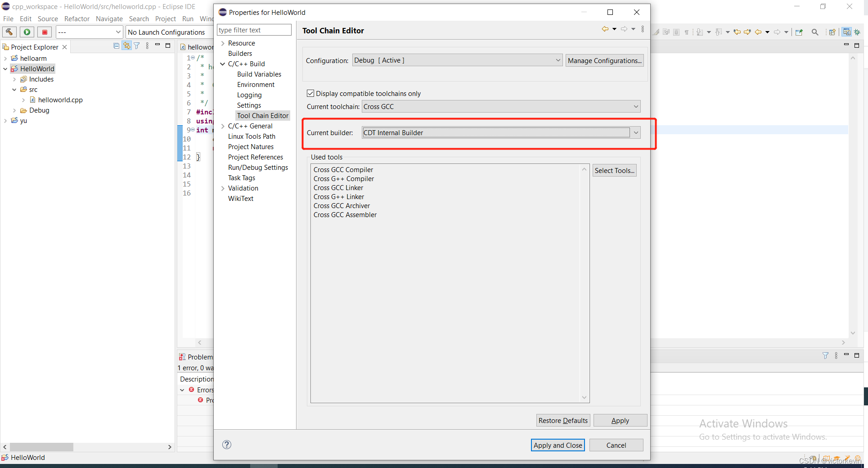Run the application with the green Run icon
868x468 pixels.
pos(27,32)
